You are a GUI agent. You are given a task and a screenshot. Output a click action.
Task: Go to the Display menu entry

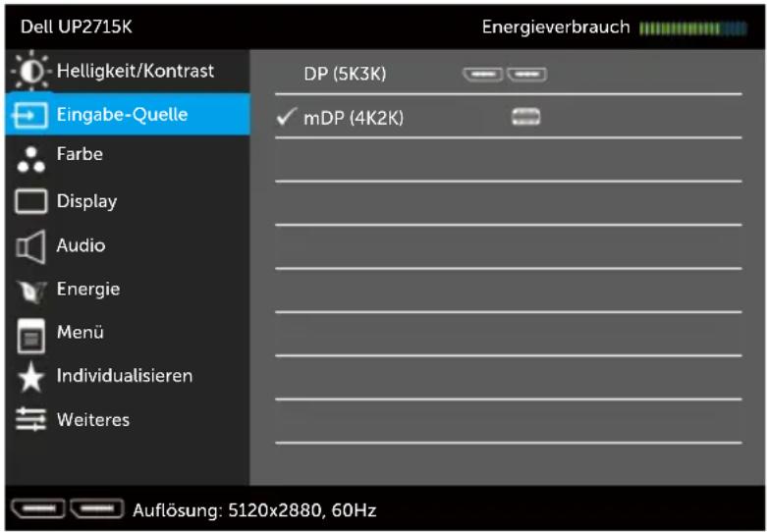(128, 201)
